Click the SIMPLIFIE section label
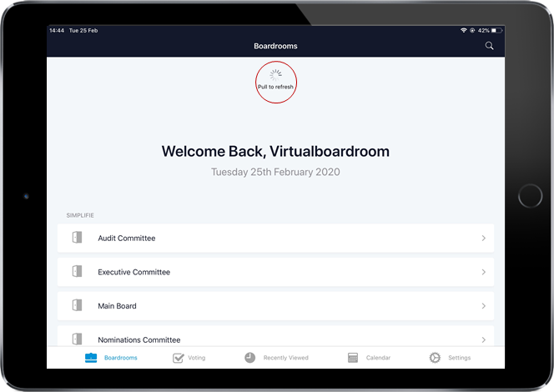This screenshot has height=392, width=554. 80,215
